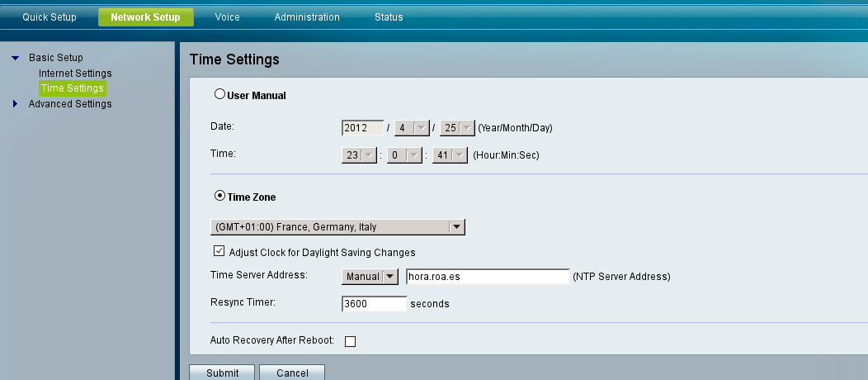This screenshot has height=380, width=868.
Task: Open the time zone dropdown list
Action: (456, 226)
